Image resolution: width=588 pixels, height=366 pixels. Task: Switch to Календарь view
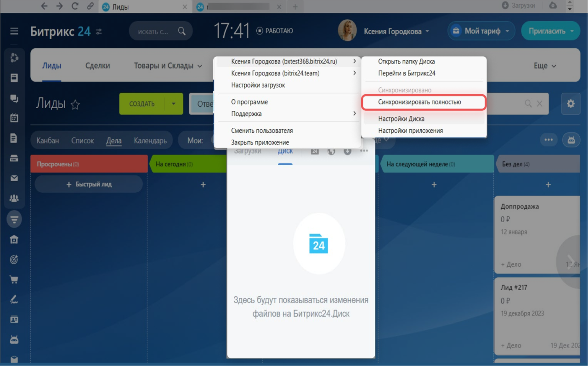pyautogui.click(x=150, y=141)
